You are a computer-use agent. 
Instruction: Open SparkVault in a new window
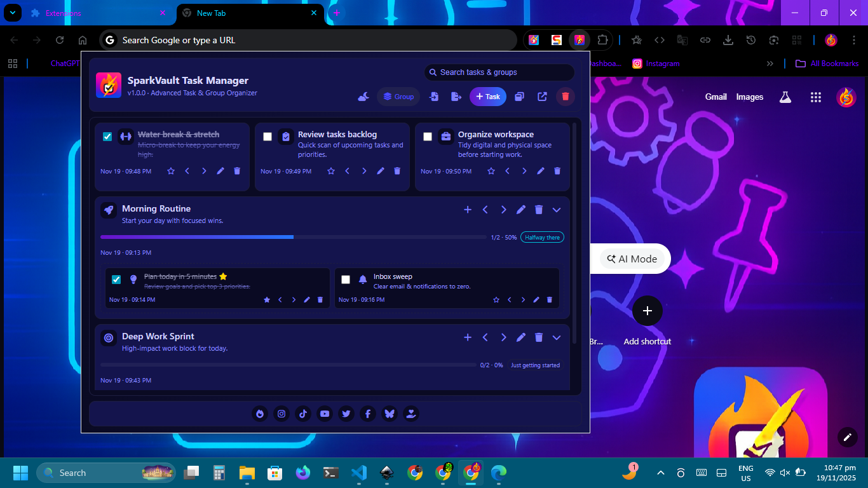pyautogui.click(x=542, y=97)
